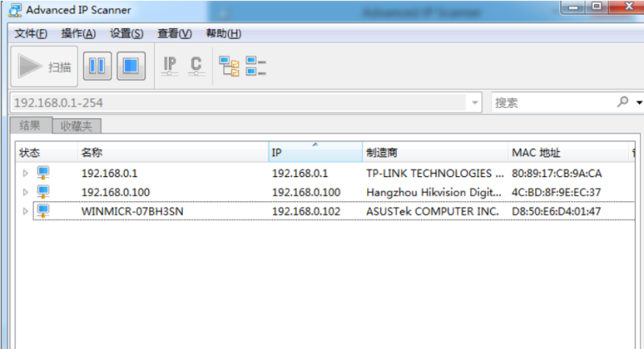
Task: Click the expand all tree icon
Action: click(229, 67)
